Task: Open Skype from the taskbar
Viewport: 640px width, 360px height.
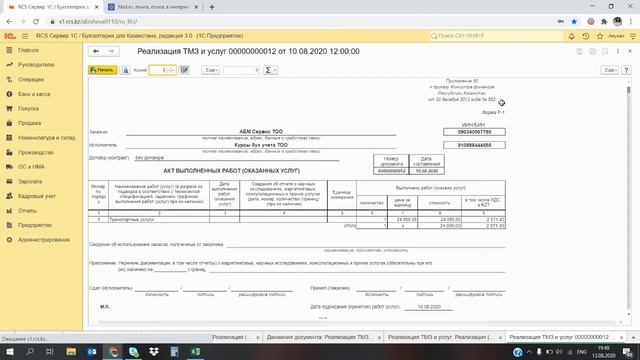Action: pos(133,351)
